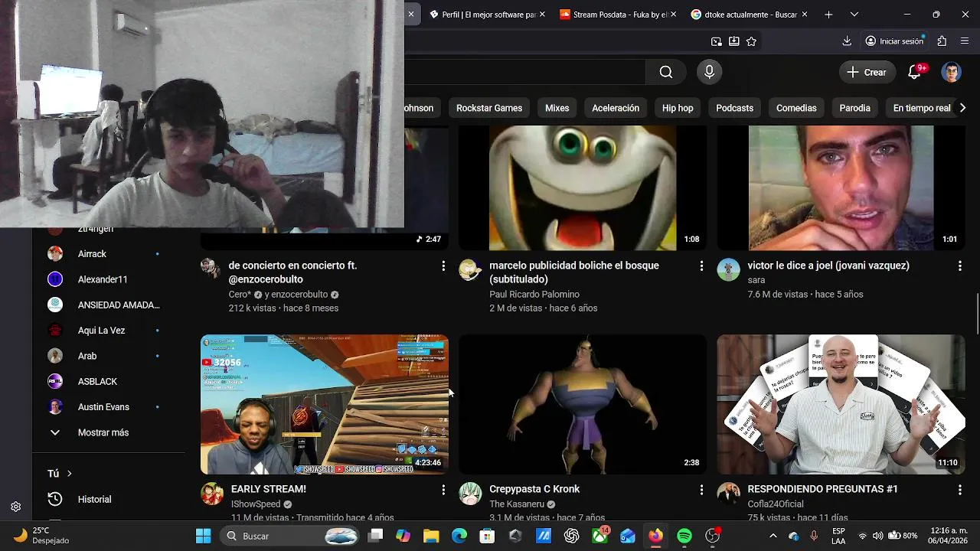Select the Comedias filter chip
Image resolution: width=980 pixels, height=551 pixels.
tap(796, 108)
